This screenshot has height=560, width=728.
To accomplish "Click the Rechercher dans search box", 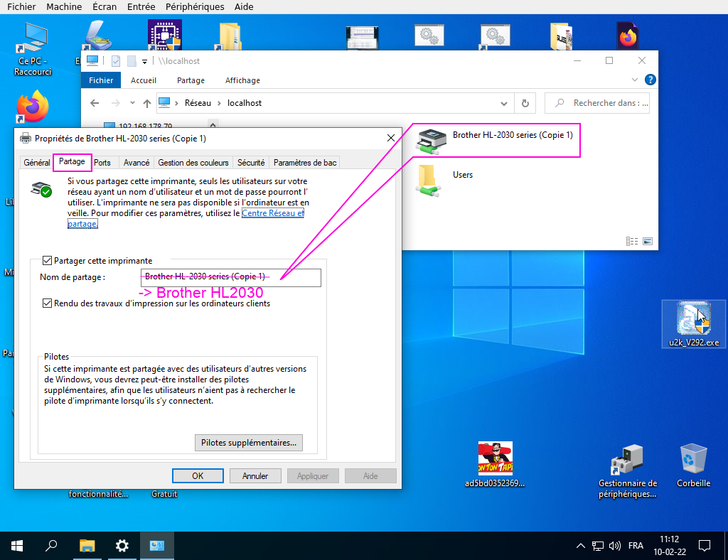I will (x=597, y=103).
